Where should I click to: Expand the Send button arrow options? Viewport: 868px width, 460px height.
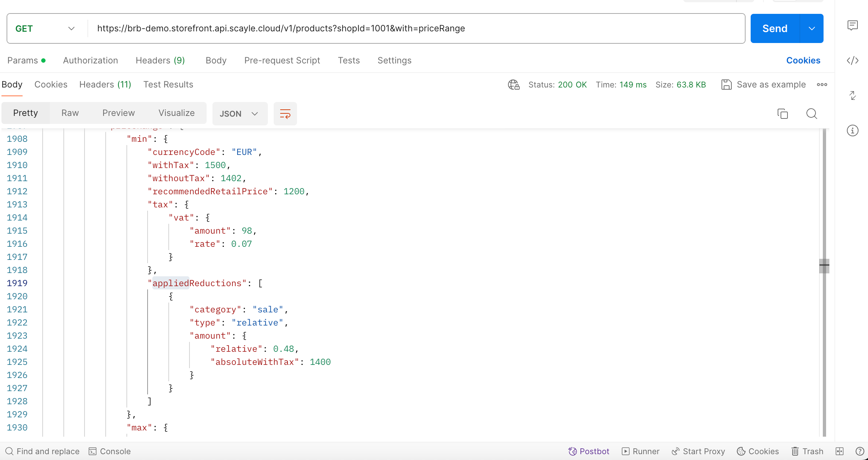812,28
